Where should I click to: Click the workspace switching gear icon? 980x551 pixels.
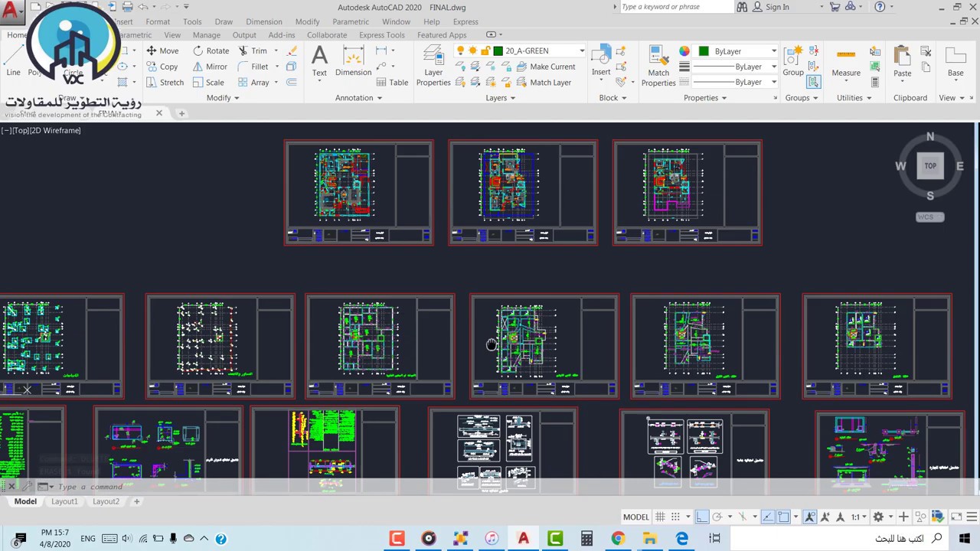[x=878, y=517]
